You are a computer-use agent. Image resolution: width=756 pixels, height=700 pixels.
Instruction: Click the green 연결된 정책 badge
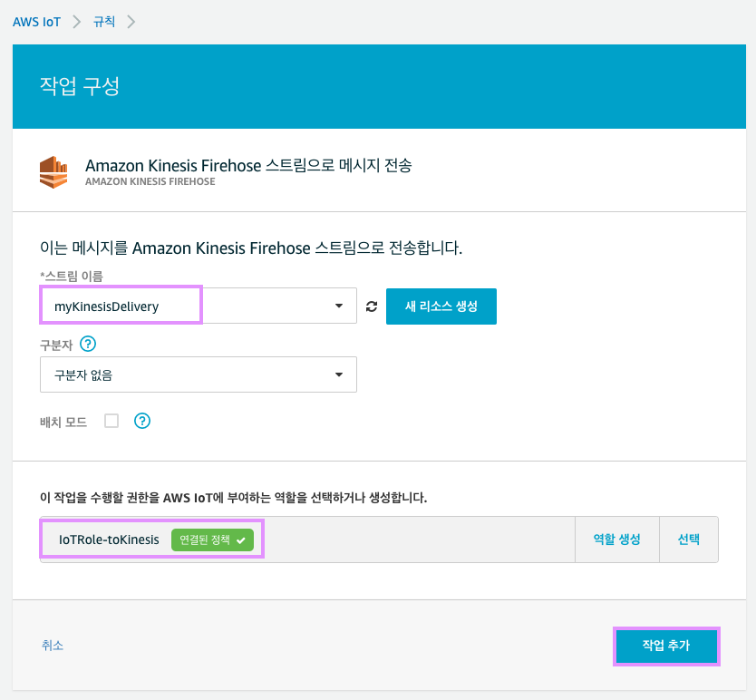[x=212, y=540]
